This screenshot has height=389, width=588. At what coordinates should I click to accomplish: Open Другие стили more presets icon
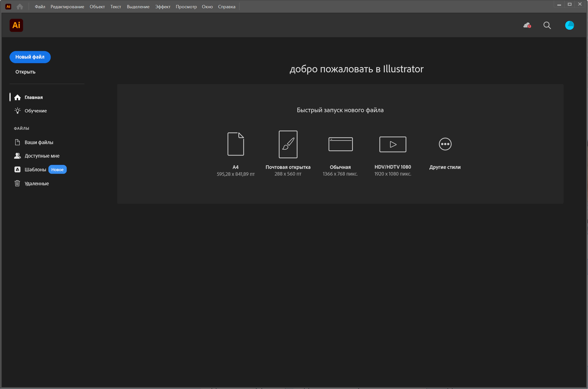click(445, 144)
